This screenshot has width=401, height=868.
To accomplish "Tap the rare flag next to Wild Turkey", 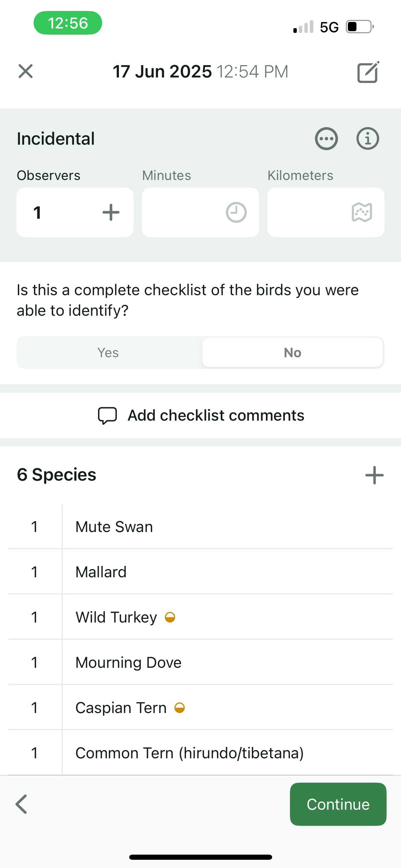I will point(170,617).
